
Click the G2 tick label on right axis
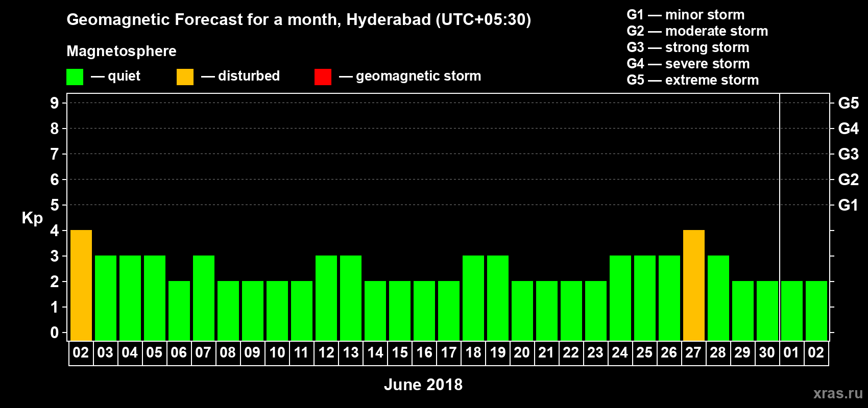coord(849,180)
